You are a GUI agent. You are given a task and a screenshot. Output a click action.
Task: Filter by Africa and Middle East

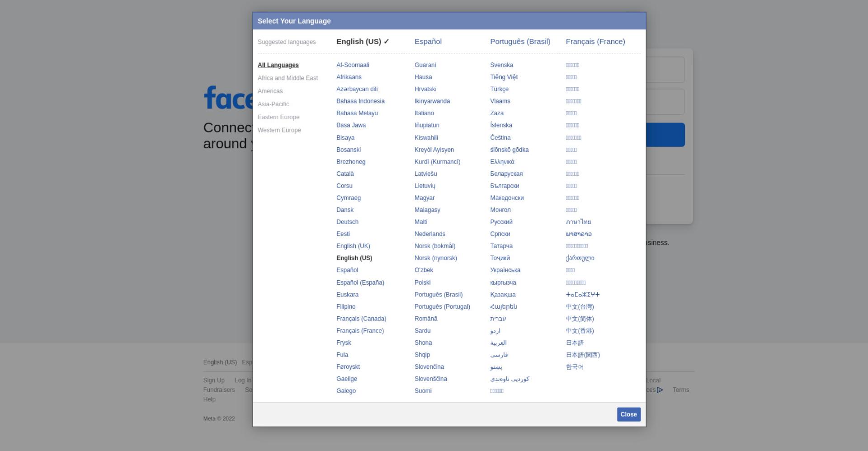(288, 78)
